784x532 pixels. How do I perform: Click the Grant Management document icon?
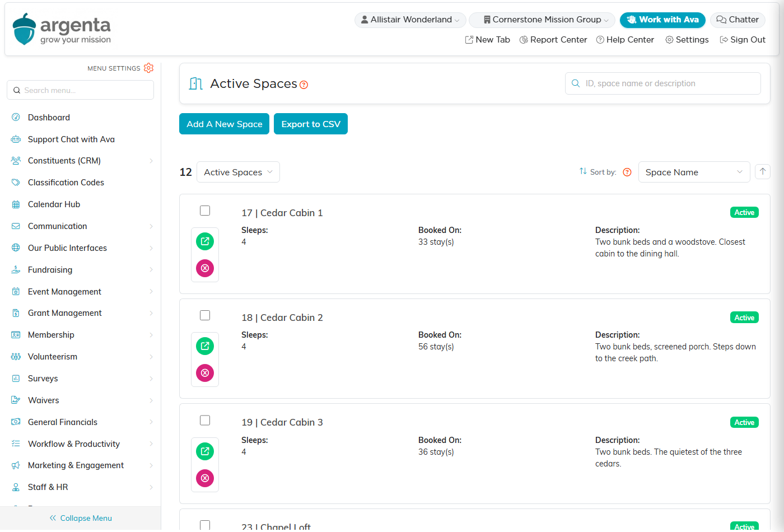pos(16,313)
